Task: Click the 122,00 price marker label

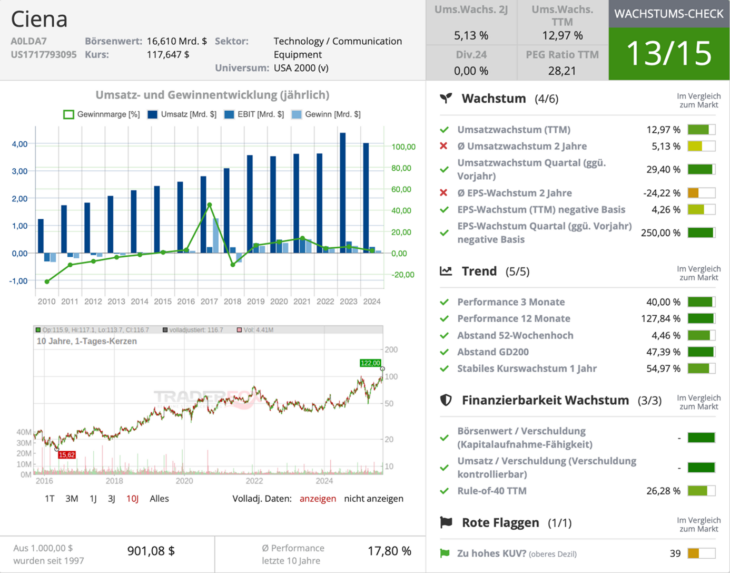Action: point(370,363)
